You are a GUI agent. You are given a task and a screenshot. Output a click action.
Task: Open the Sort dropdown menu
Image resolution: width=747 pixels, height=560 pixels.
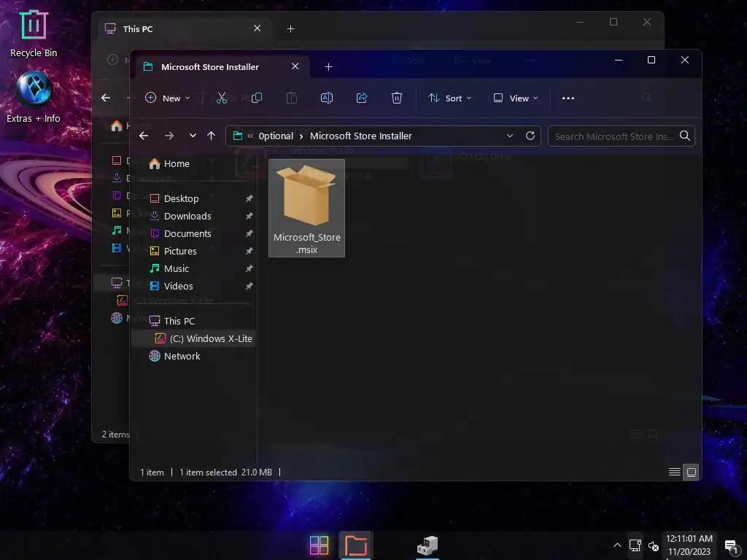pos(449,98)
